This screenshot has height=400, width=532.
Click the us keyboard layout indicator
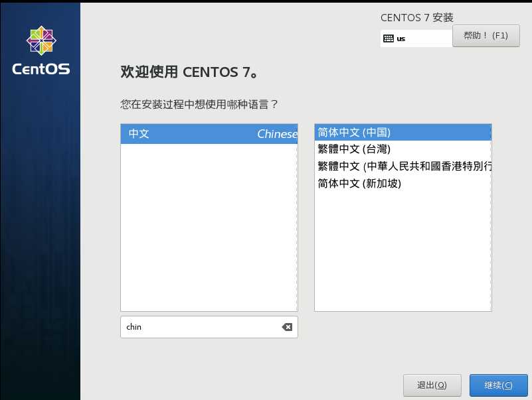click(416, 38)
